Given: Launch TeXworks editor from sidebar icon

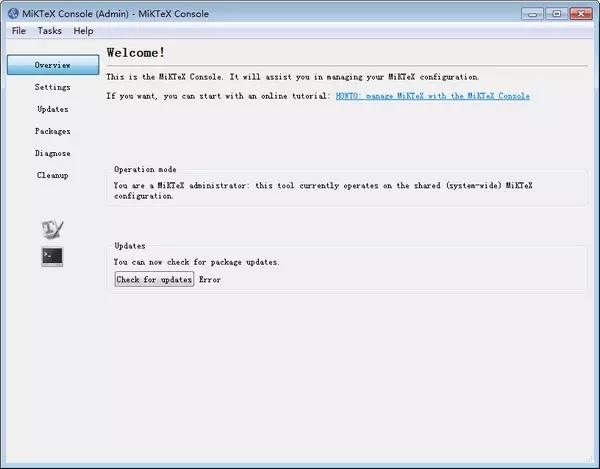Looking at the screenshot, I should pyautogui.click(x=52, y=230).
